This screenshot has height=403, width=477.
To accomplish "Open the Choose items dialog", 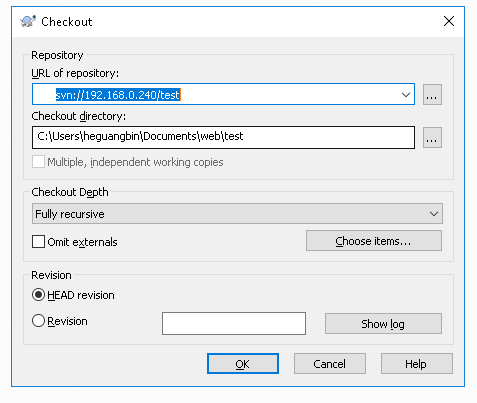I will (374, 241).
